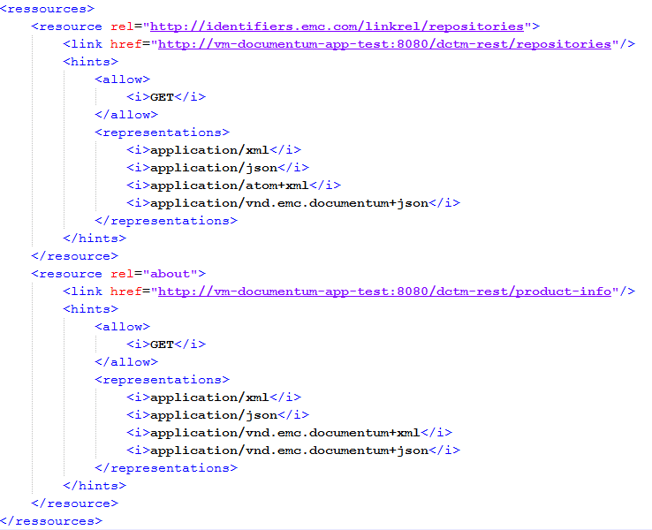Click the "about" rel attribute value
The width and height of the screenshot is (652, 530).
click(170, 274)
